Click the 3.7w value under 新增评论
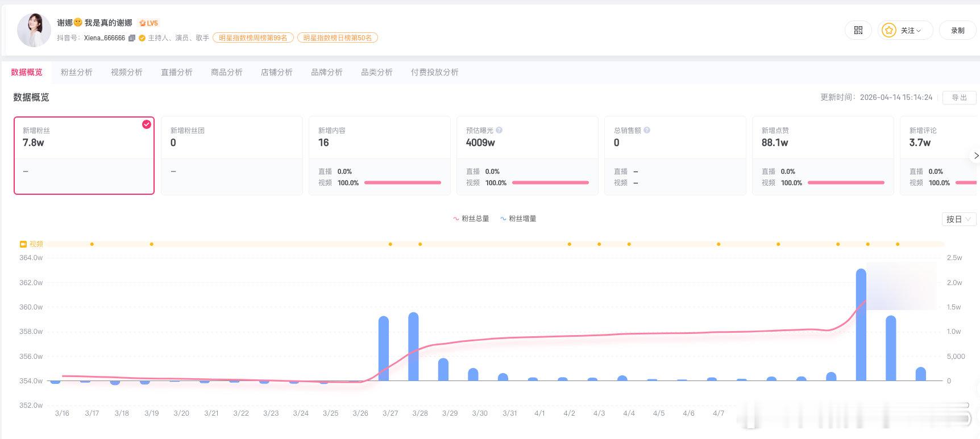Viewport: 980px width, 439px height. click(x=920, y=143)
